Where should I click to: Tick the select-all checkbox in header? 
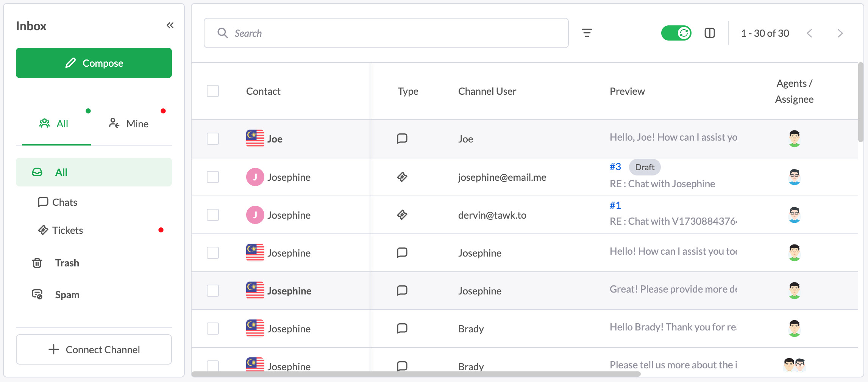(x=213, y=91)
